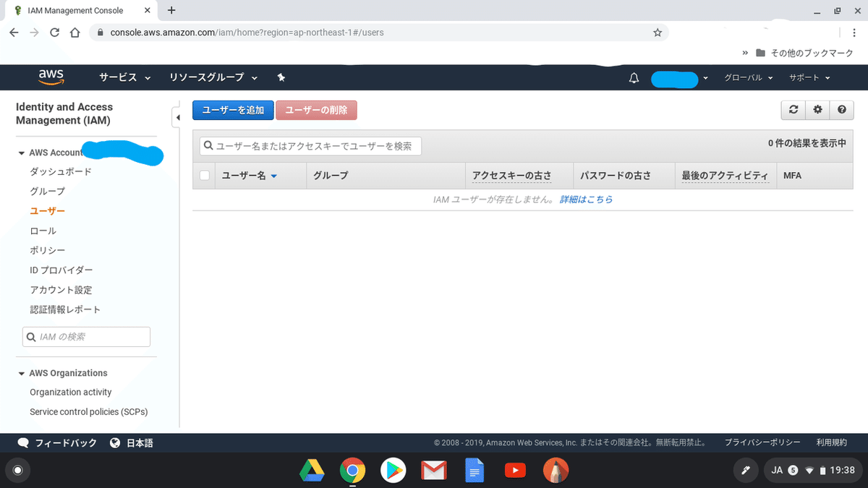
Task: Launch YouTube from the shelf
Action: (515, 470)
